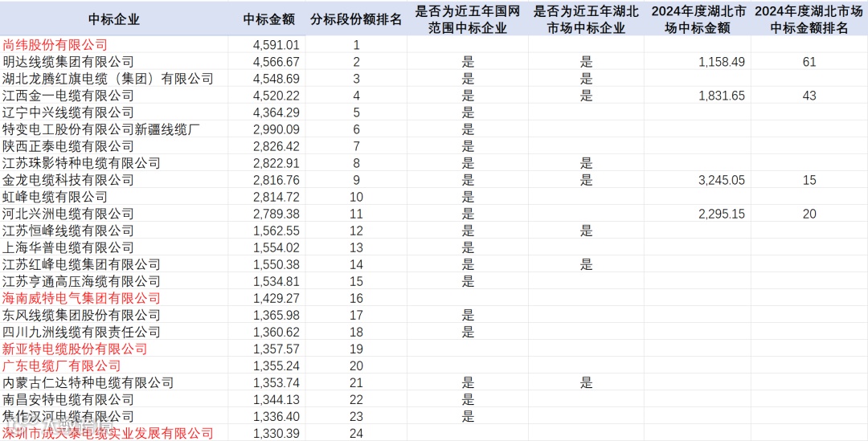
Task: Select the 分标段份额排名 column header
Action: [x=356, y=19]
